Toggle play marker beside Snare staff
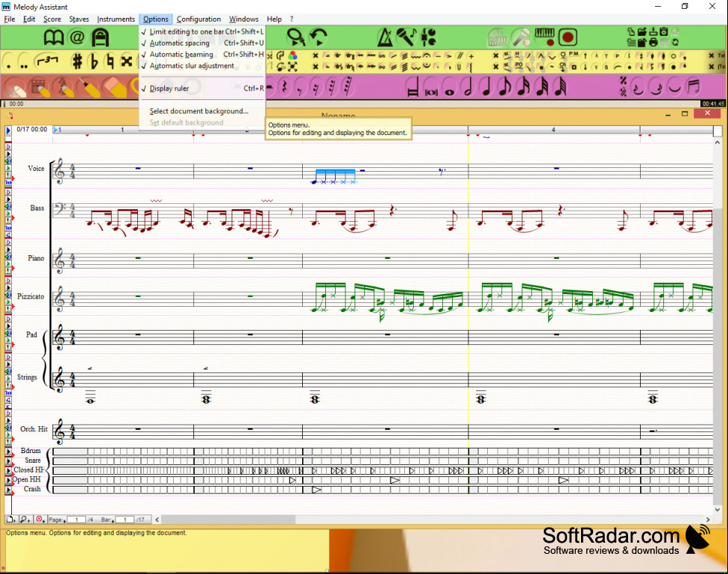Viewport: 728px width, 574px height. pyautogui.click(x=8, y=461)
